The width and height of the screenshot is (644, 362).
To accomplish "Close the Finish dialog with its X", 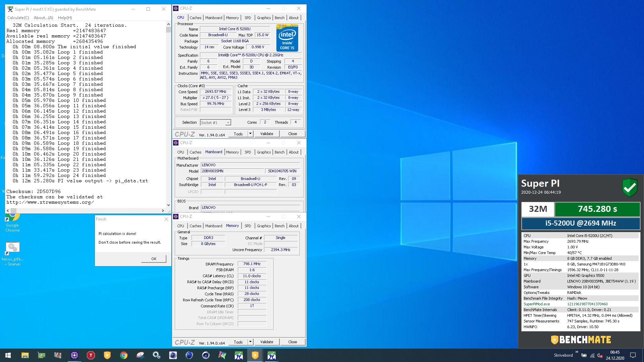I will 166,219.
